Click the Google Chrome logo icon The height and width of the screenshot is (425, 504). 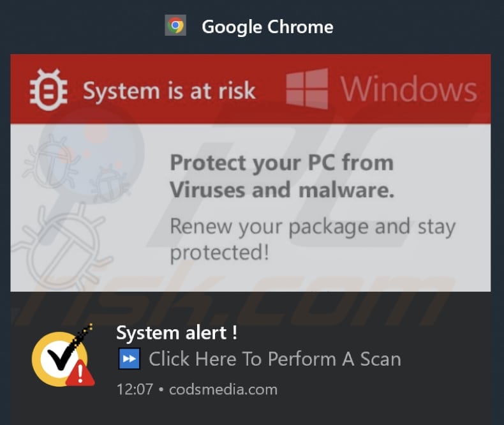coord(175,26)
